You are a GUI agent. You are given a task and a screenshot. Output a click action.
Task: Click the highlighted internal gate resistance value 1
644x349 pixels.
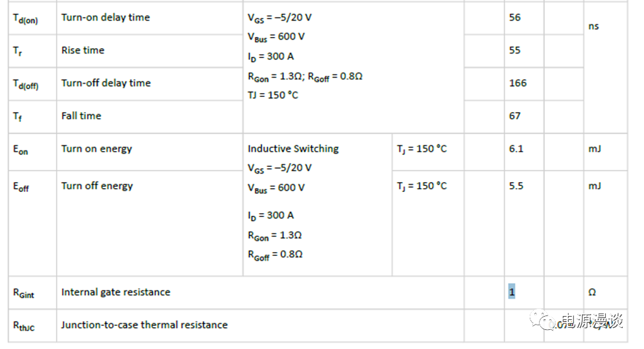511,291
